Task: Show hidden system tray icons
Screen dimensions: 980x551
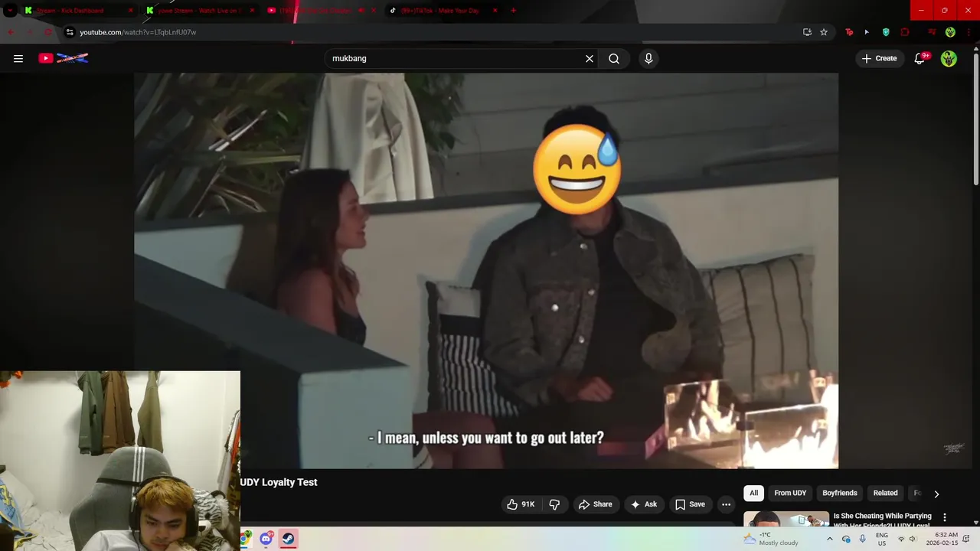Action: 830,539
